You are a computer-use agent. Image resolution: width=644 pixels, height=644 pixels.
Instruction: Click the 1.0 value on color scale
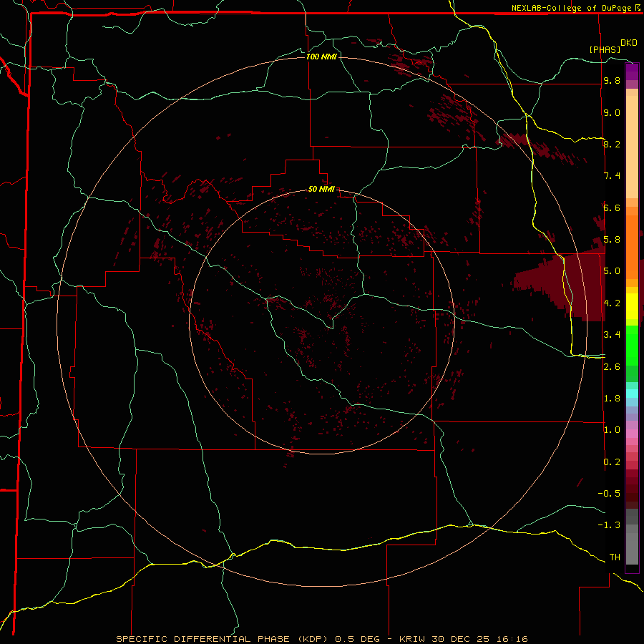pyautogui.click(x=612, y=430)
